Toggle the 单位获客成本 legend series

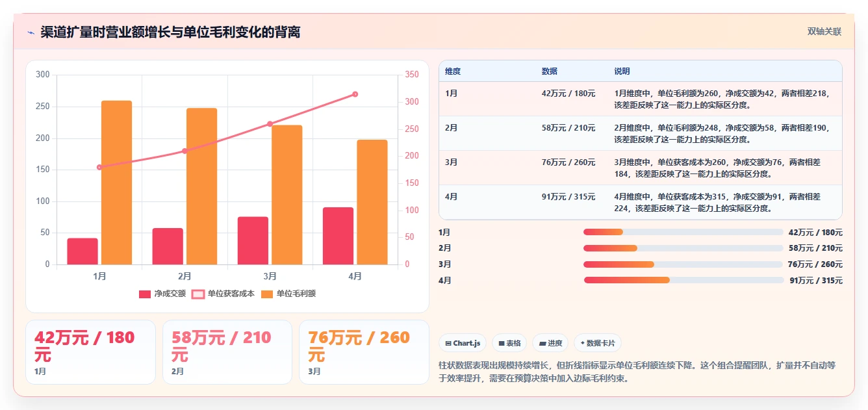(x=223, y=294)
